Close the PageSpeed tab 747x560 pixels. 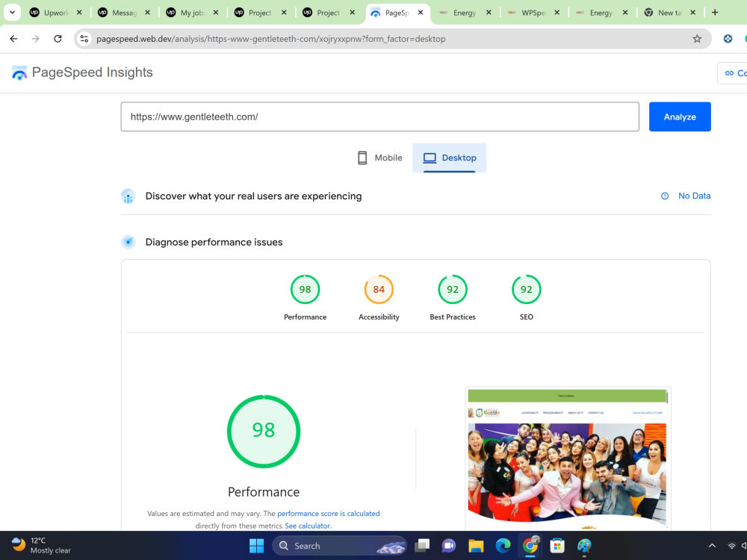(420, 13)
